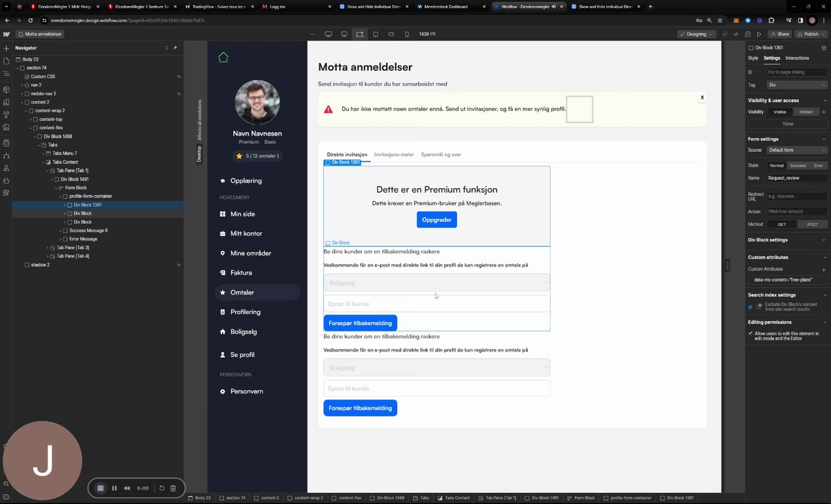Click the blue Oppgrader button
Image resolution: width=831 pixels, height=504 pixels.
click(x=437, y=220)
